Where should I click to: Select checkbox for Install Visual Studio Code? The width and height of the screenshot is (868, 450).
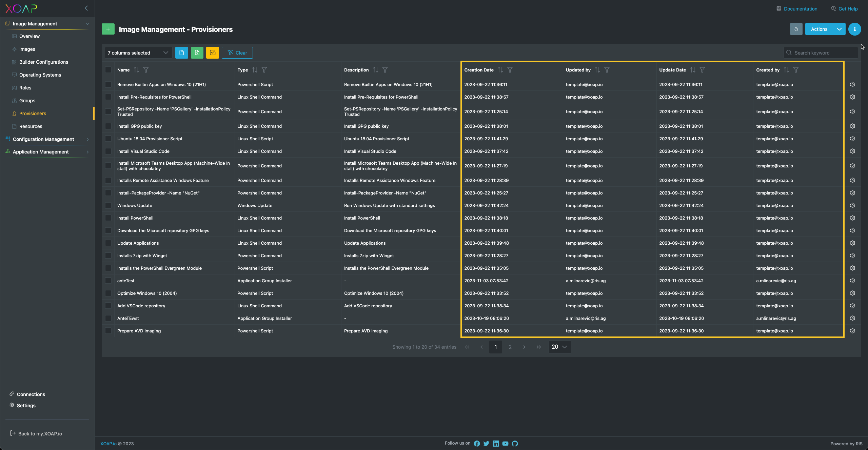108,151
